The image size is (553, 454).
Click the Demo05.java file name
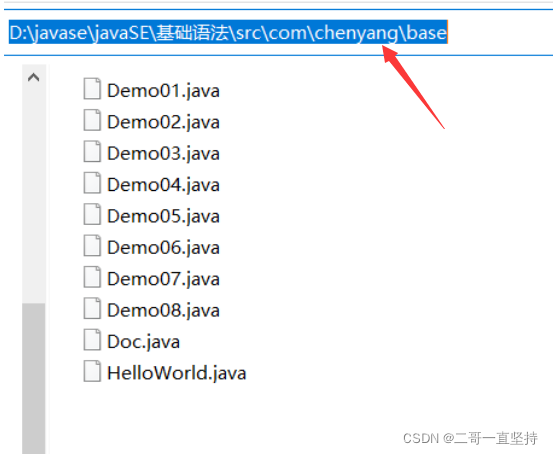163,217
